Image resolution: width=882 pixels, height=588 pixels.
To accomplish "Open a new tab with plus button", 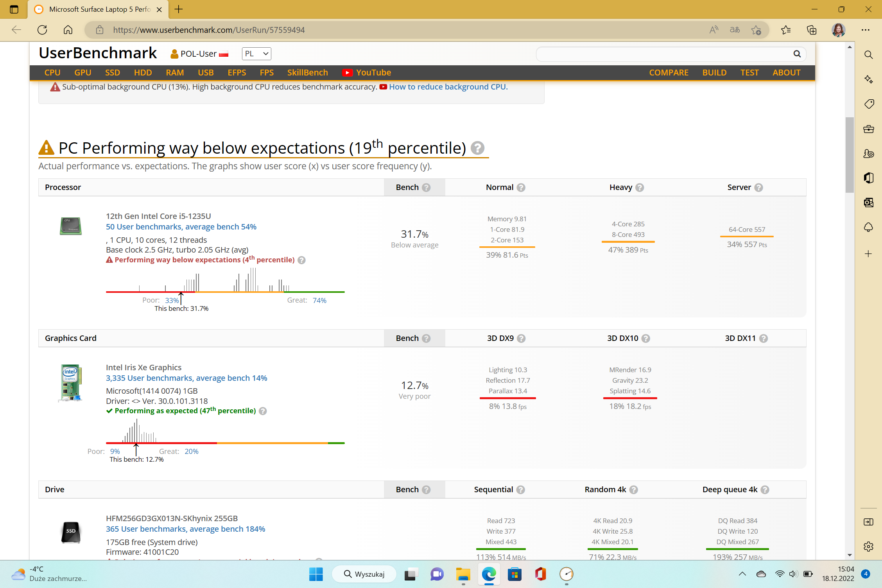I will (x=179, y=9).
